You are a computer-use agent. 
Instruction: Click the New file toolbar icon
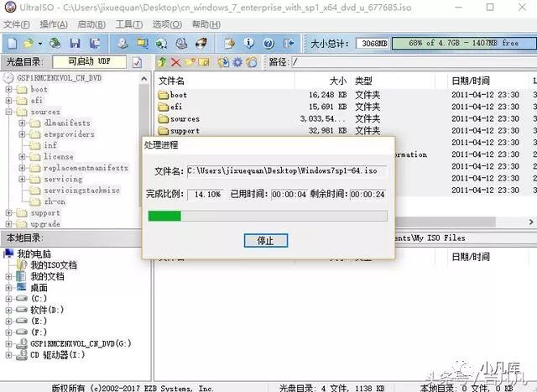pyautogui.click(x=12, y=44)
